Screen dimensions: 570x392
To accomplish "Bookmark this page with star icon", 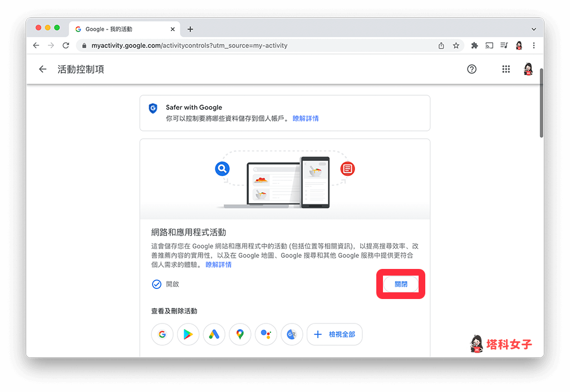I will tap(456, 46).
